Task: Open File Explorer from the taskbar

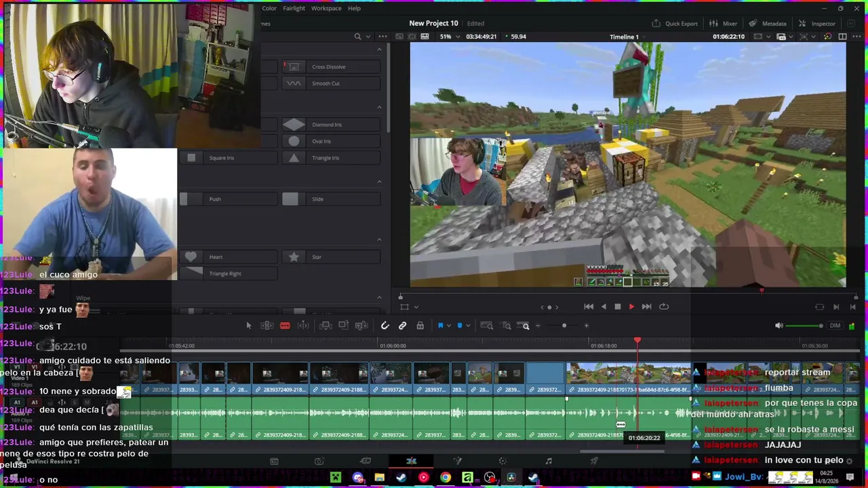Action: 380,478
